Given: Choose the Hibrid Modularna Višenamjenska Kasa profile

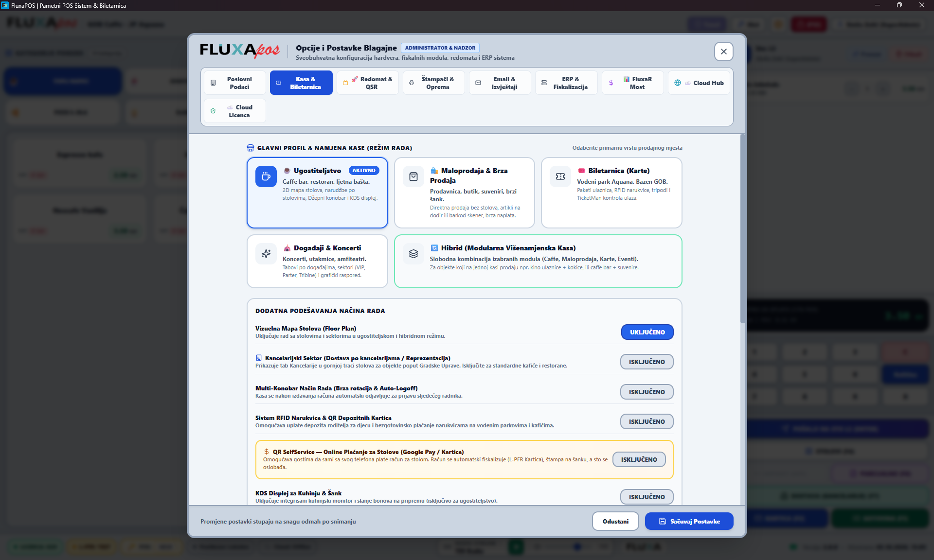Looking at the screenshot, I should click(538, 261).
